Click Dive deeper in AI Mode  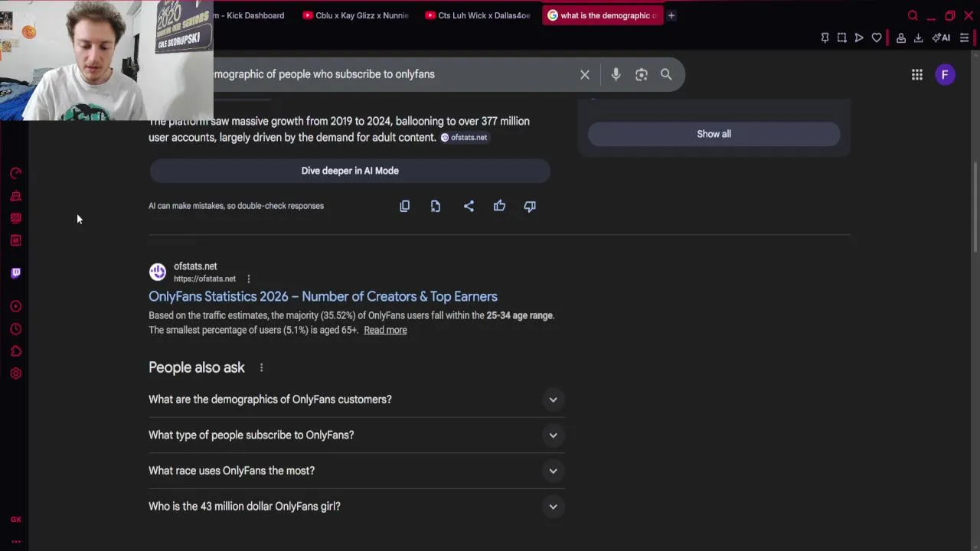click(x=350, y=171)
